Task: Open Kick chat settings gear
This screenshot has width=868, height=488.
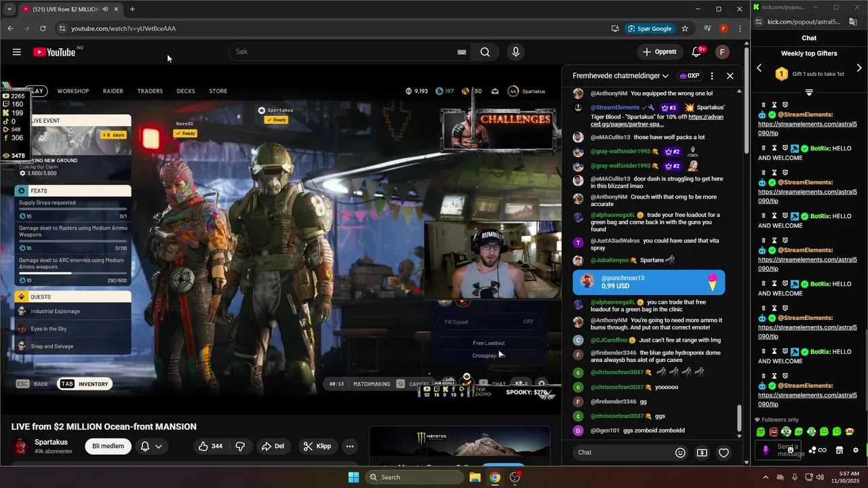Action: tap(856, 450)
